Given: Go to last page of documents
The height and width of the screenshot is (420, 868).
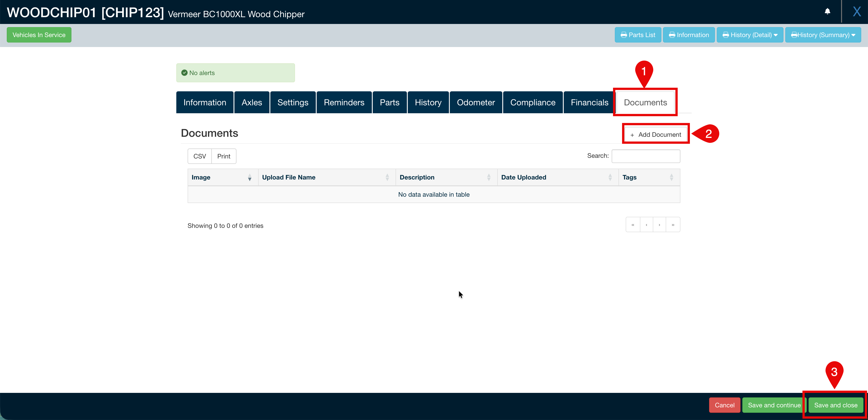Looking at the screenshot, I should [x=673, y=224].
